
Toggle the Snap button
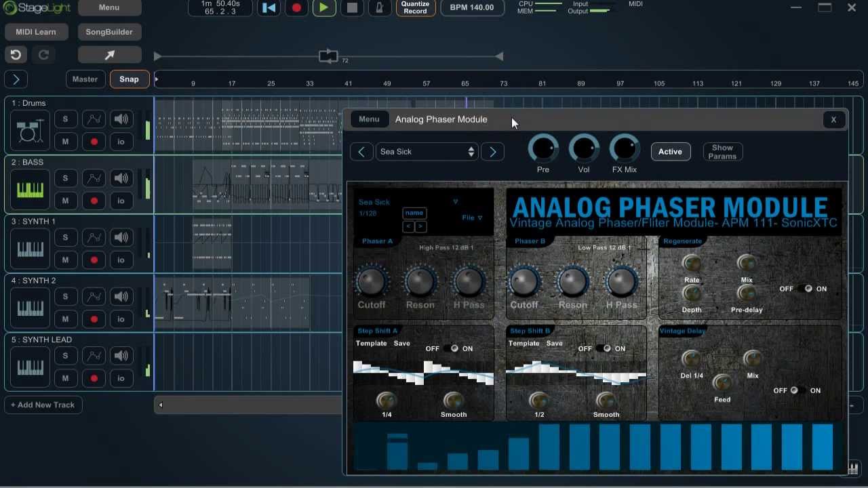[129, 79]
